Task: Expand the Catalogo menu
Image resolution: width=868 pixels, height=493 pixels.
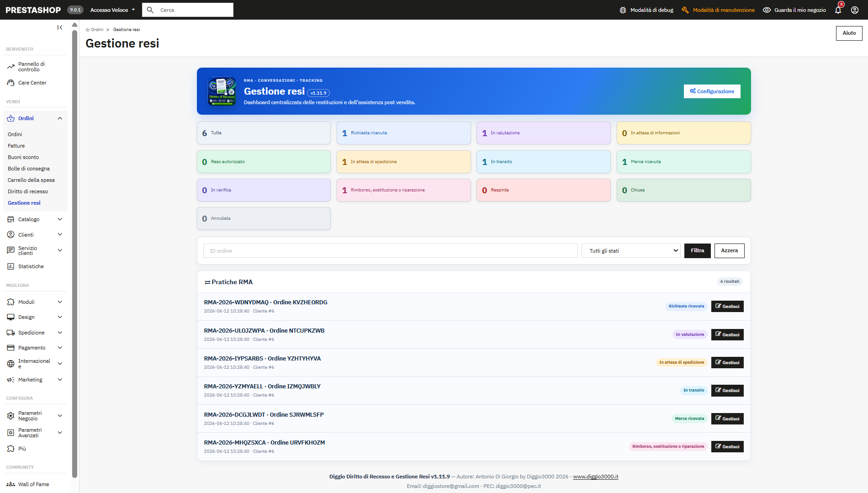Action: [60, 219]
